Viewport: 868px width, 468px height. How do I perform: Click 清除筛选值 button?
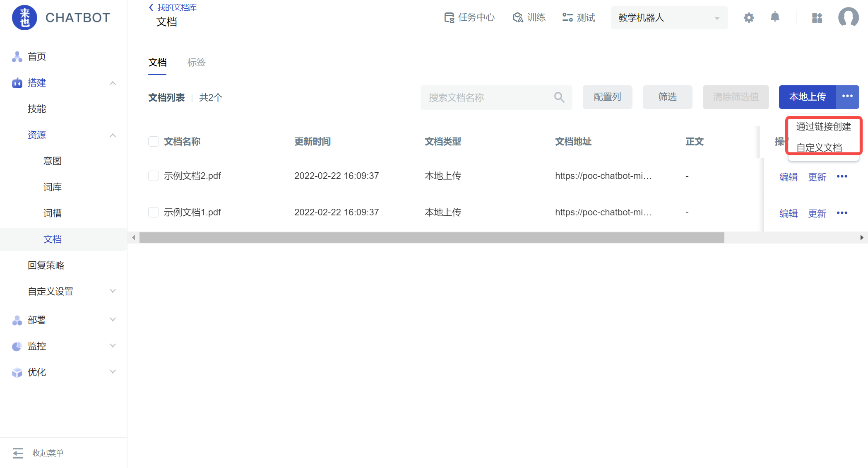pyautogui.click(x=736, y=97)
